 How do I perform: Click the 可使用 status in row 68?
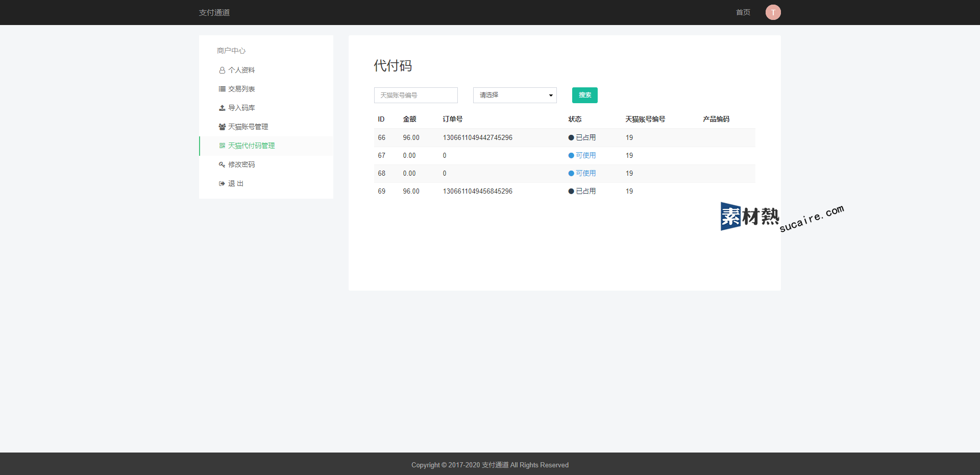pyautogui.click(x=586, y=173)
